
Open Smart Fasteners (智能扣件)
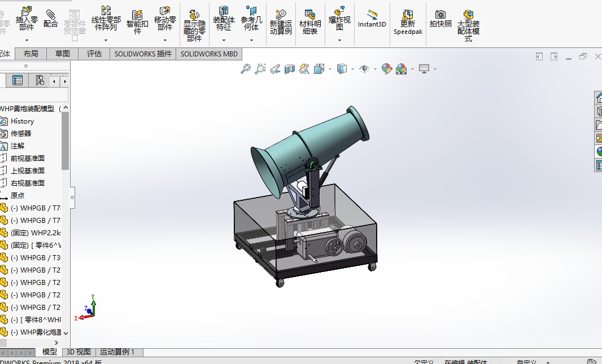tap(137, 22)
